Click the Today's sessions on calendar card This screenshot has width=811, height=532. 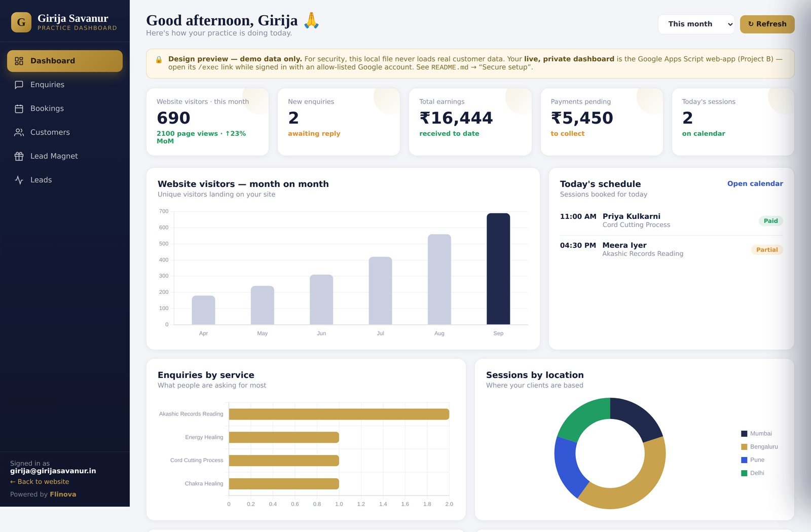(733, 122)
